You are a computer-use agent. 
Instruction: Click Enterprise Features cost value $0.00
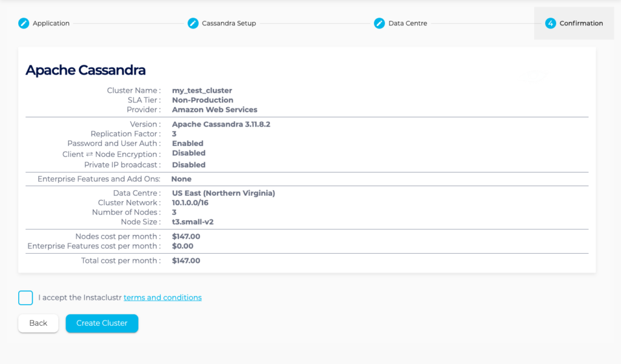(183, 246)
